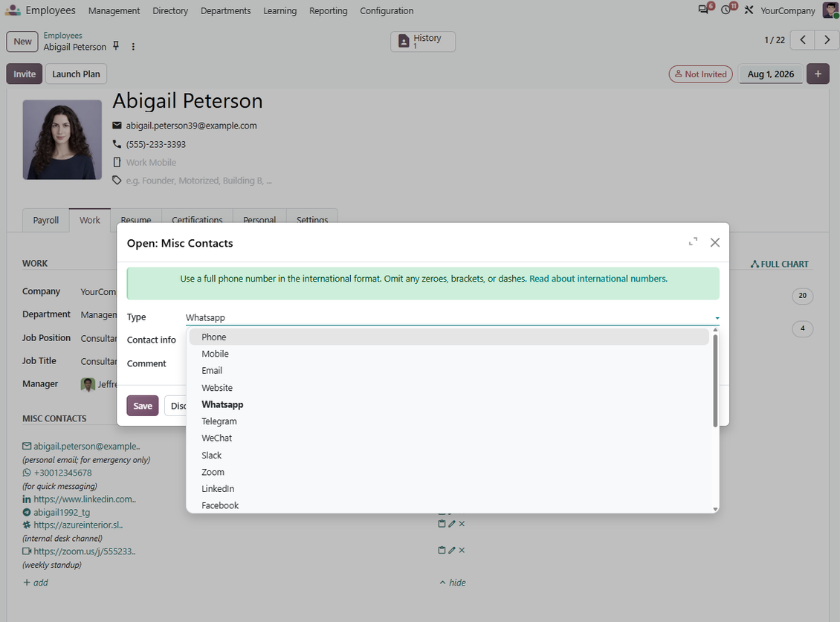Click the work email envelope icon
The image size is (840, 622).
(x=117, y=126)
